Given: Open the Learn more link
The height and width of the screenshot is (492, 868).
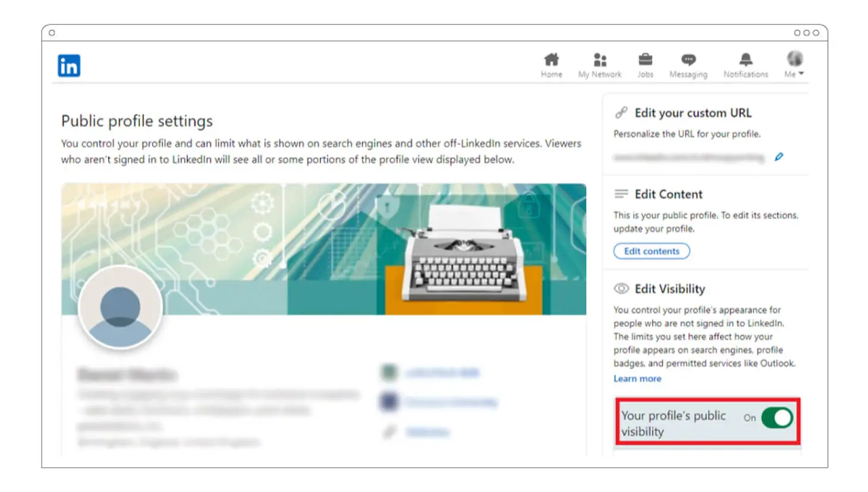Looking at the screenshot, I should point(637,378).
